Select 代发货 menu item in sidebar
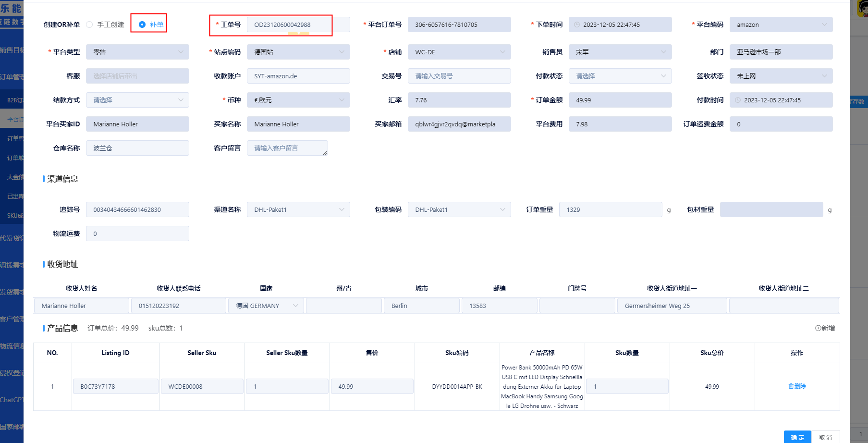This screenshot has height=443, width=868. [12, 238]
